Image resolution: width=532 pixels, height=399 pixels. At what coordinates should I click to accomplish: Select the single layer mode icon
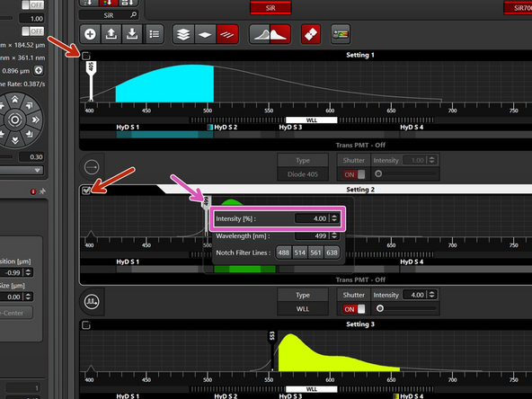coord(205,34)
